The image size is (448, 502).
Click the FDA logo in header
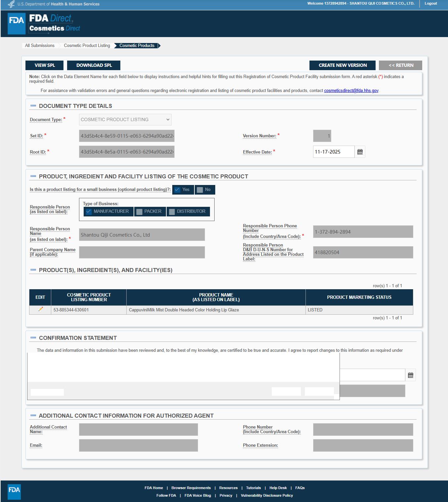coord(16,23)
